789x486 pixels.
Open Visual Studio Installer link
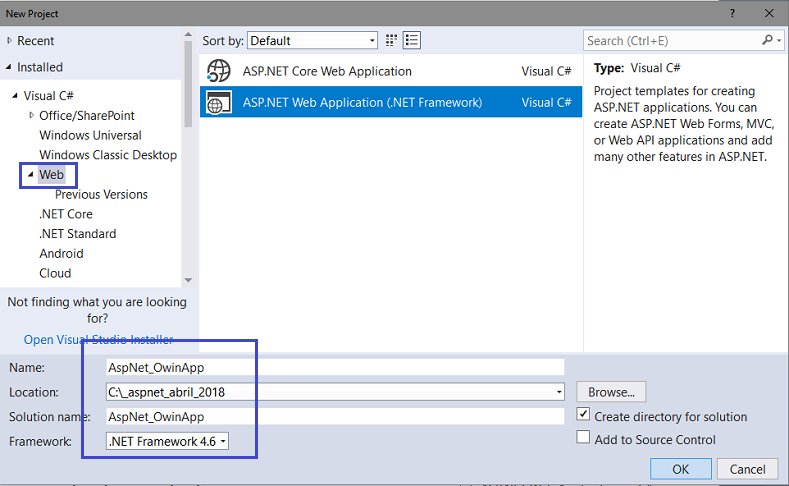pos(99,340)
